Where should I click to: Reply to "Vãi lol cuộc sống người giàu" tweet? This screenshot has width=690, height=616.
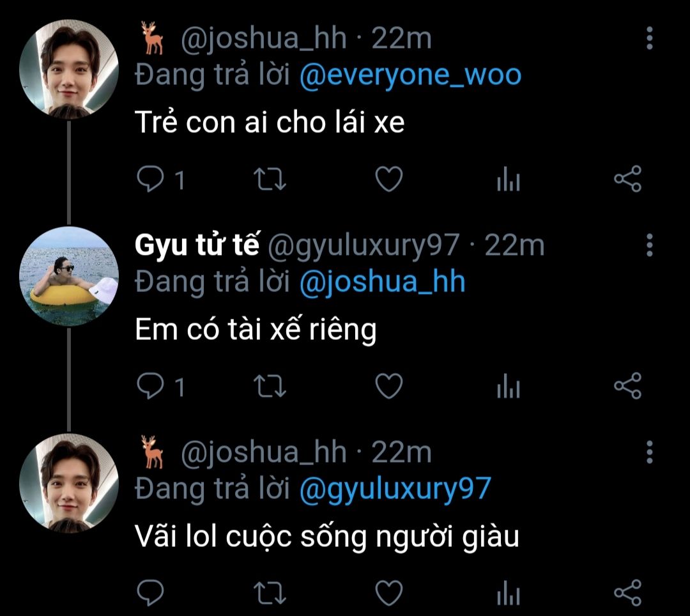(150, 592)
